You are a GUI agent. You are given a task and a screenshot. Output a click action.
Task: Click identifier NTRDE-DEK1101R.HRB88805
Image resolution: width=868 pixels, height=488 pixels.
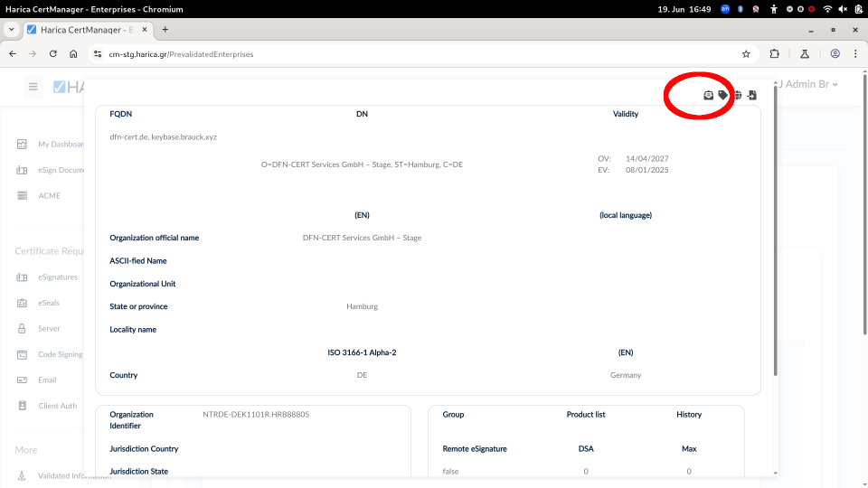(x=256, y=414)
